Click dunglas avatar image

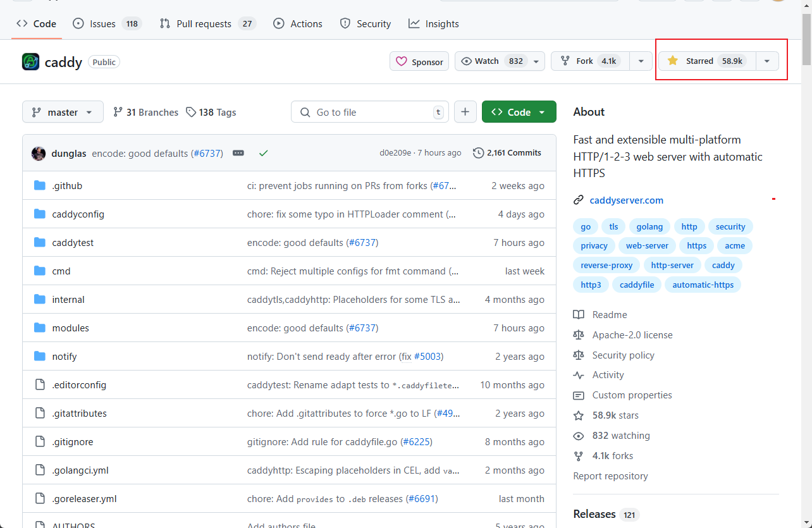38,153
